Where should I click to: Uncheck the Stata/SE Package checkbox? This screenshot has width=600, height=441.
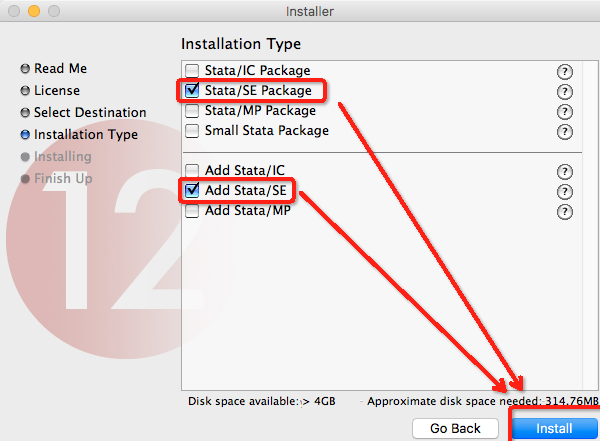[x=192, y=91]
